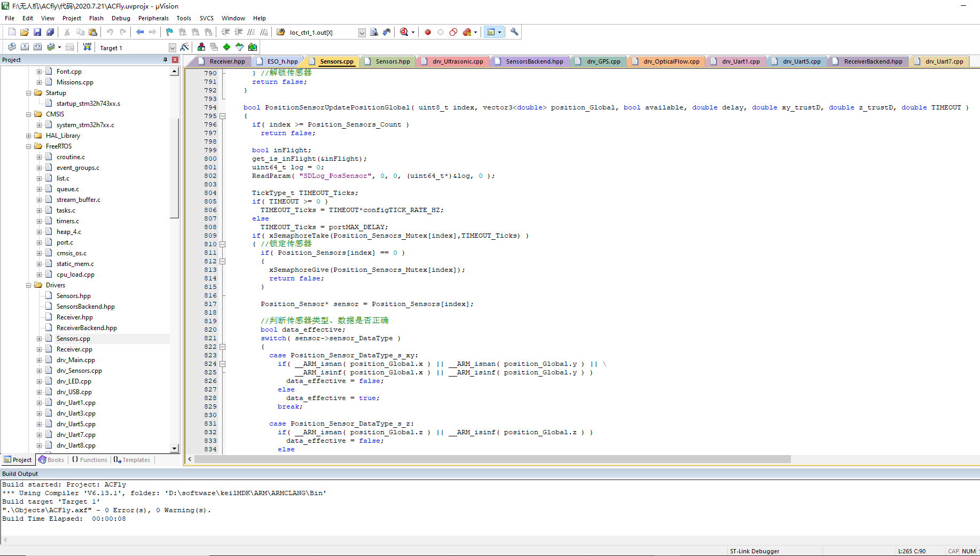Toggle the code fold at line 812
Image resolution: width=980 pixels, height=556 pixels.
point(223,261)
